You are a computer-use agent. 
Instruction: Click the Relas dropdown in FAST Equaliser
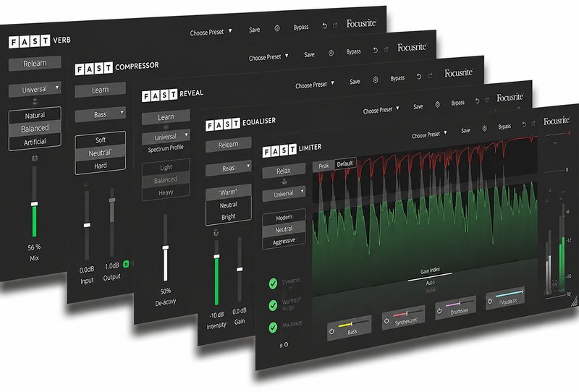(x=229, y=169)
